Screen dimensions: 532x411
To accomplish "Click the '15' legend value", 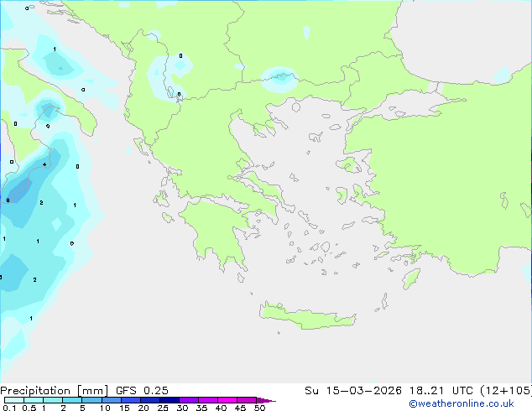I will pyautogui.click(x=124, y=408).
